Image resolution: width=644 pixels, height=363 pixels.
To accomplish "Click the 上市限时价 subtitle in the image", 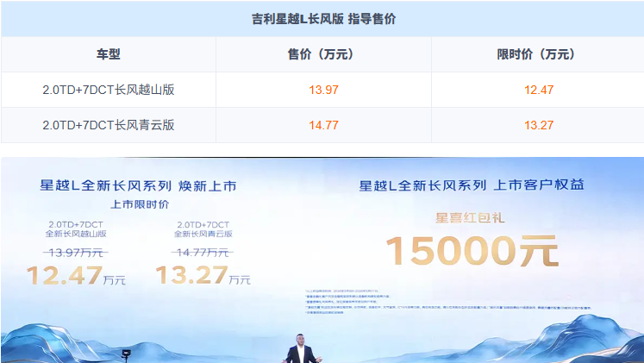I will click(139, 205).
